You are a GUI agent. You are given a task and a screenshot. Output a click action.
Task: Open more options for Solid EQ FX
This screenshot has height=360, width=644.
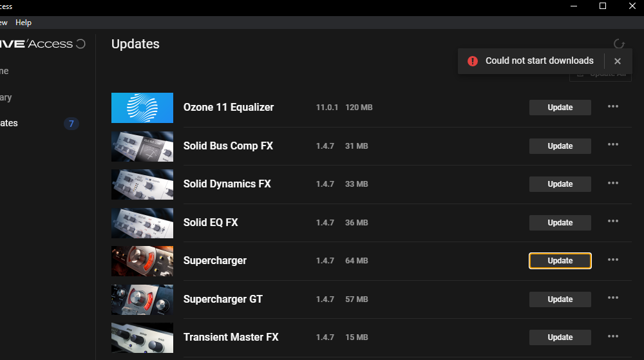pos(613,222)
